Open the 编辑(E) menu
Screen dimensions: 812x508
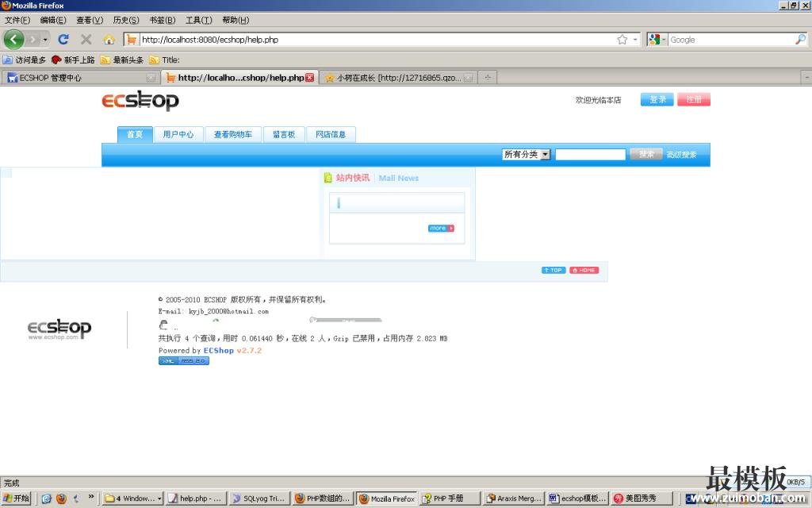pyautogui.click(x=53, y=20)
